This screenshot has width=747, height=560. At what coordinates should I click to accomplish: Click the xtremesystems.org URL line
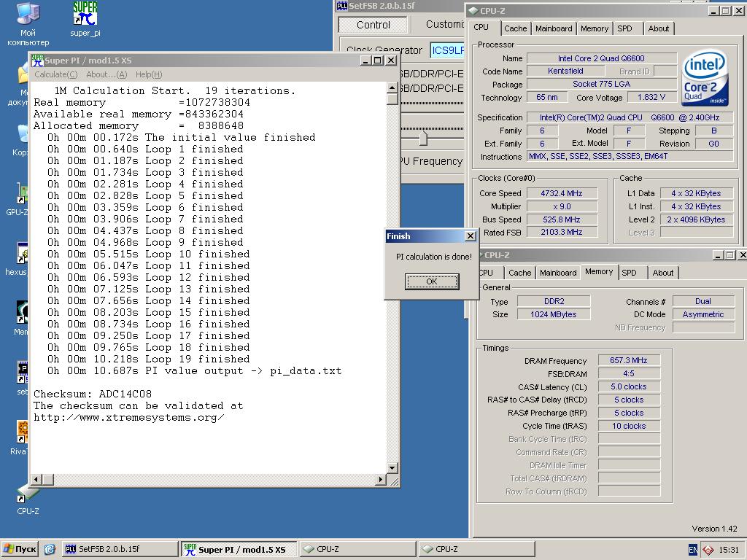click(128, 418)
